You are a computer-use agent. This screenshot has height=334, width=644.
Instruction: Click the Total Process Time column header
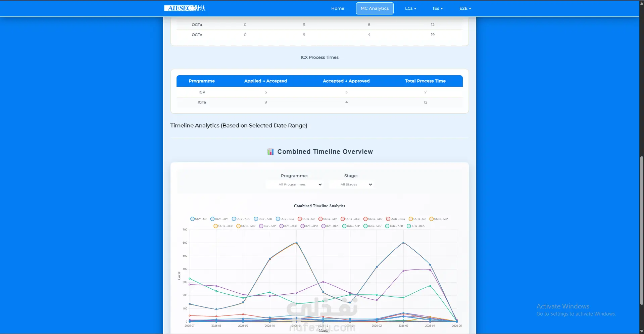click(425, 81)
